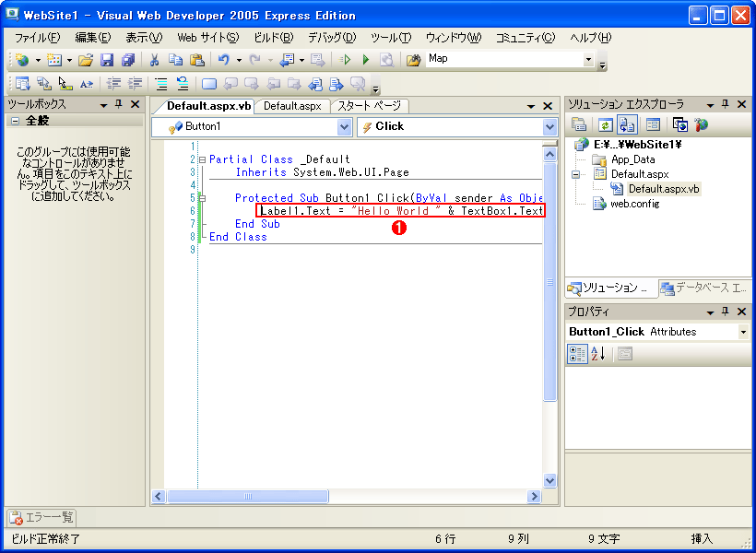Collapse the Default.aspx tree node
Screen dimensions: 756x553
click(575, 172)
